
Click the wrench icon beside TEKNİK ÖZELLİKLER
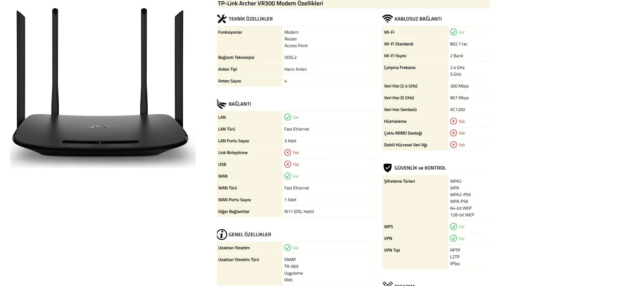pos(222,19)
